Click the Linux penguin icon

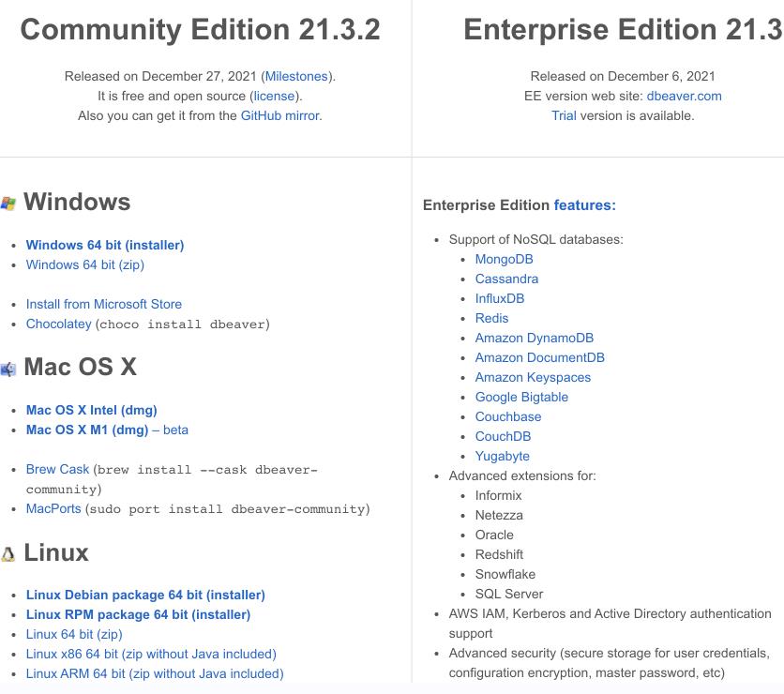point(8,554)
